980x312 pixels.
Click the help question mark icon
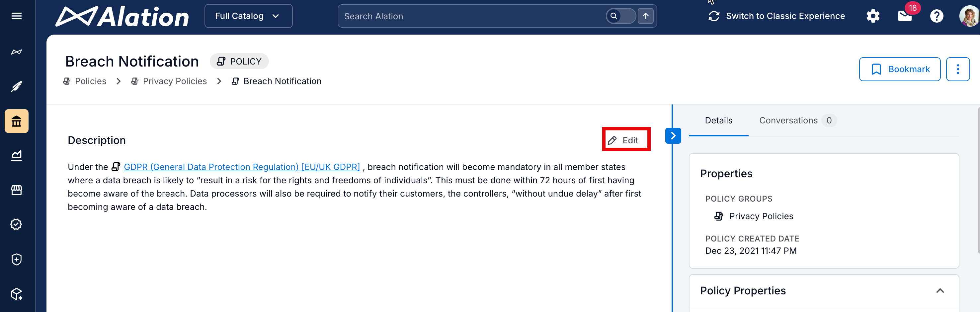point(936,16)
